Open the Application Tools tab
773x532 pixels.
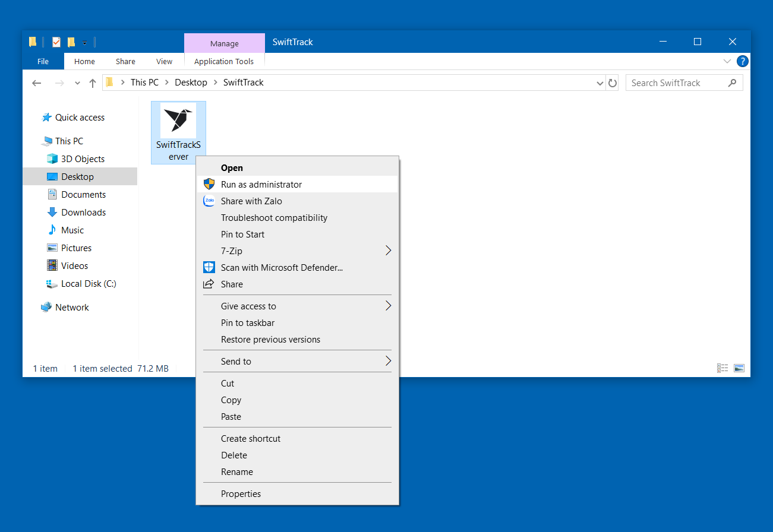pyautogui.click(x=224, y=61)
